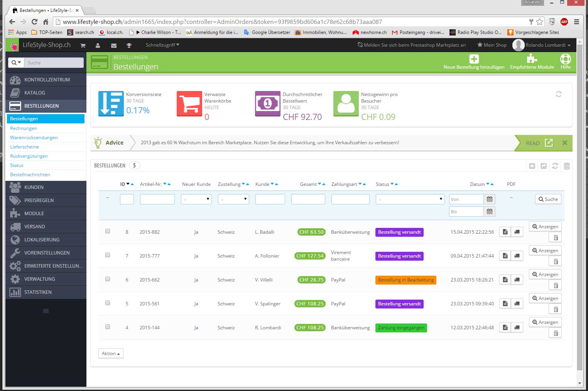This screenshot has height=391, width=588.
Task: Dismiss the Advice banner
Action: click(x=565, y=143)
